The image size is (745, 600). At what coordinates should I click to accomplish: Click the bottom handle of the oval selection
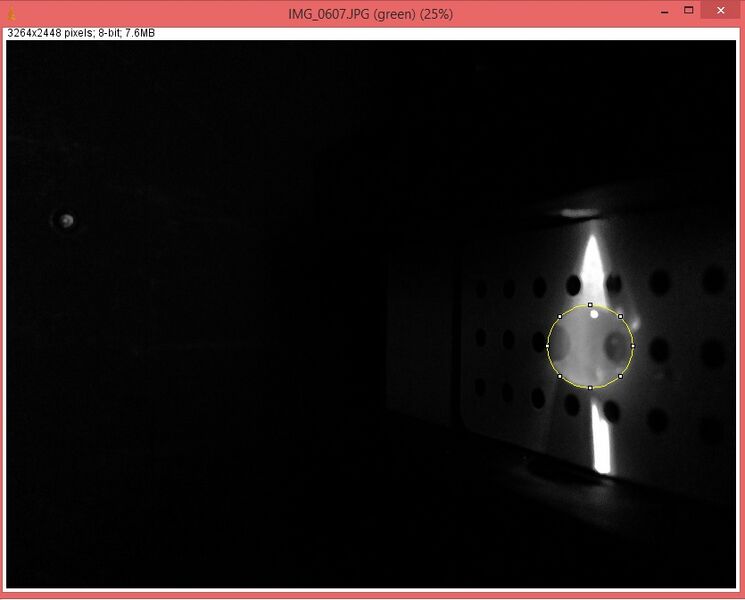click(590, 387)
